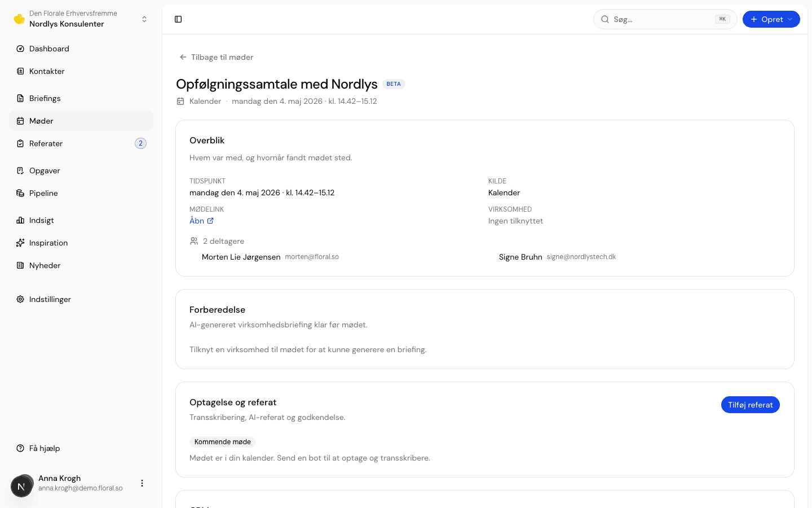Focus the Søg search field

point(665,19)
